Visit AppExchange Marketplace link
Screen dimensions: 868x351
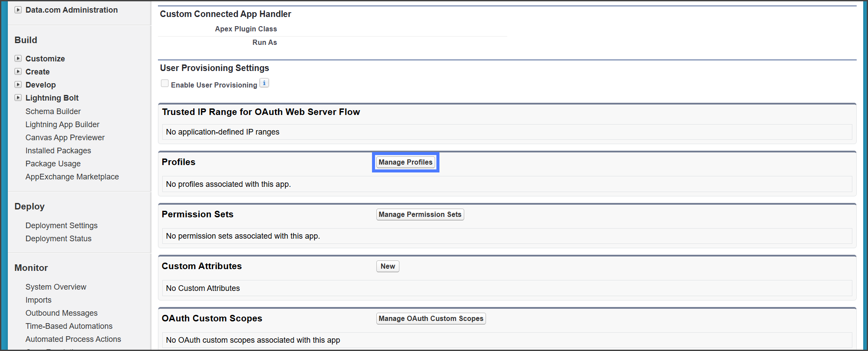[72, 177]
